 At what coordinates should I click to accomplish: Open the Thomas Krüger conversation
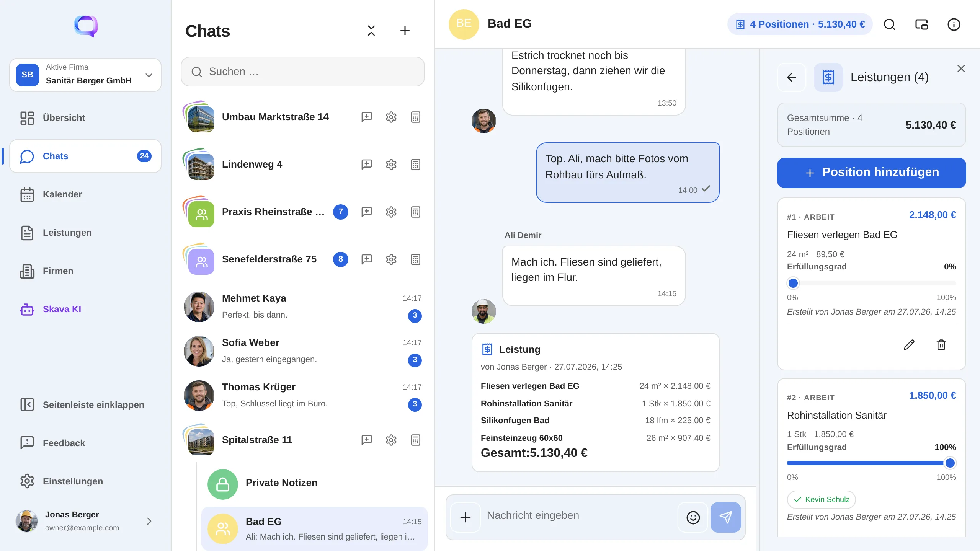tap(302, 395)
